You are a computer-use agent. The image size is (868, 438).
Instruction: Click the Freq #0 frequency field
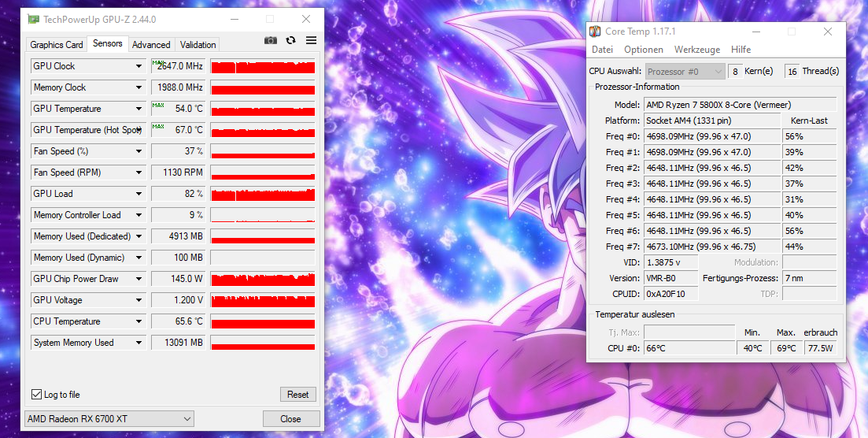pyautogui.click(x=712, y=136)
